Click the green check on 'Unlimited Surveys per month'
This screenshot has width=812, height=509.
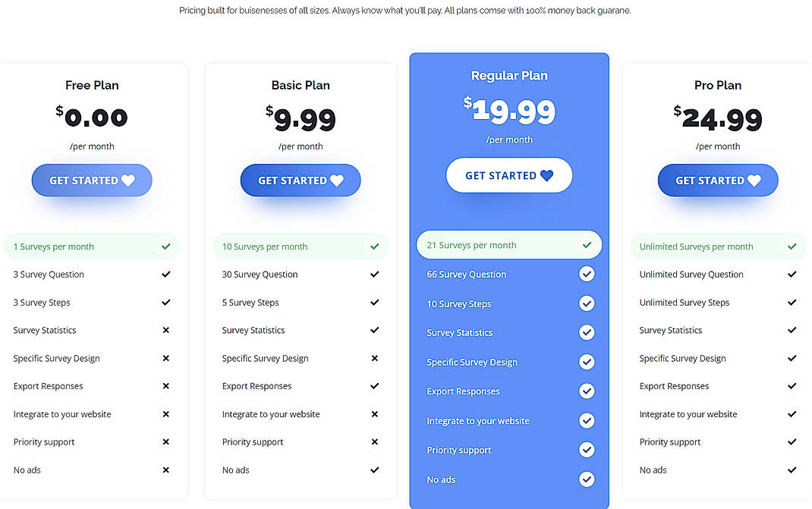792,246
